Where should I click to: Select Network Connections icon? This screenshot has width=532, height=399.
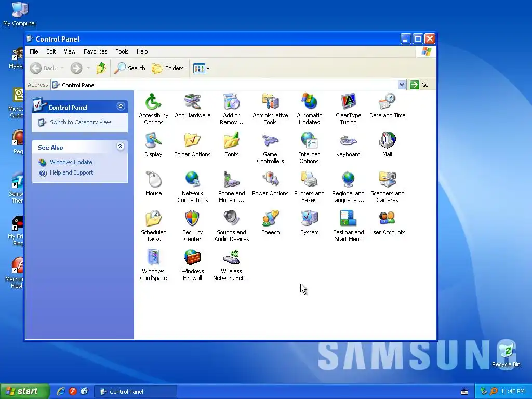point(192,179)
